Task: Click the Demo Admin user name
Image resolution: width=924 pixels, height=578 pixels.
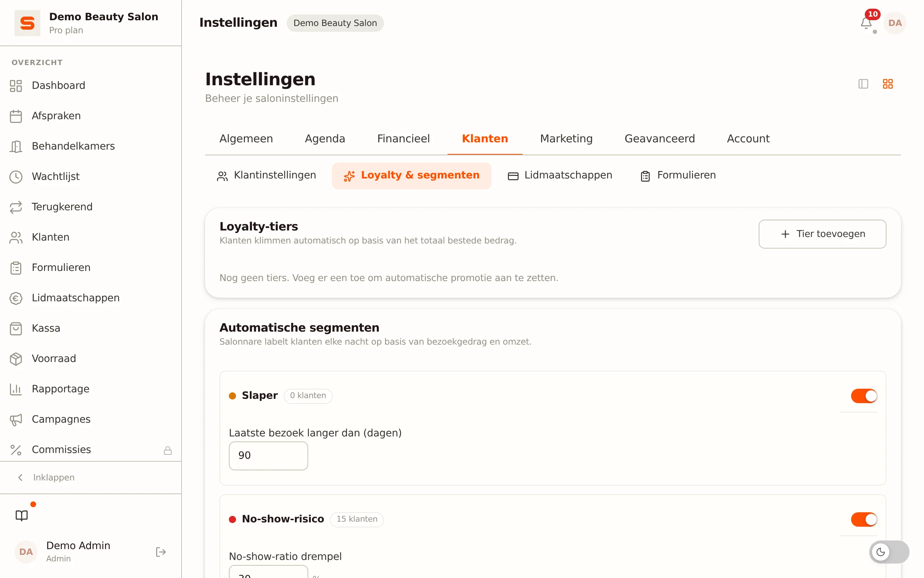Action: click(78, 545)
